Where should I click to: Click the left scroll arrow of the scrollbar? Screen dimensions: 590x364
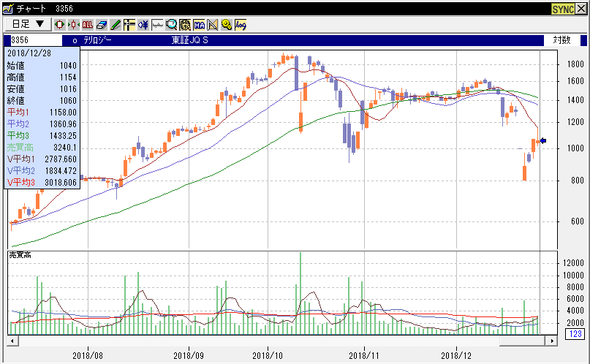pos(12,341)
